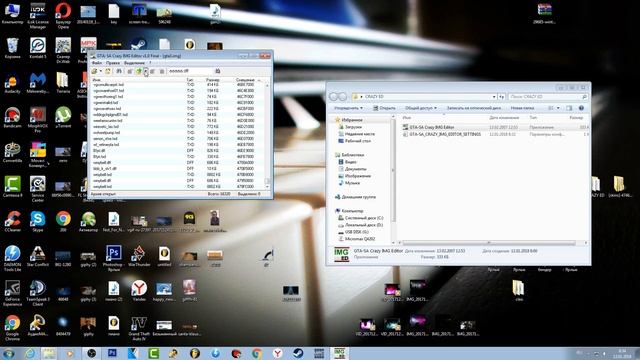Open the Выделение menu in IMG Editor

134,63
